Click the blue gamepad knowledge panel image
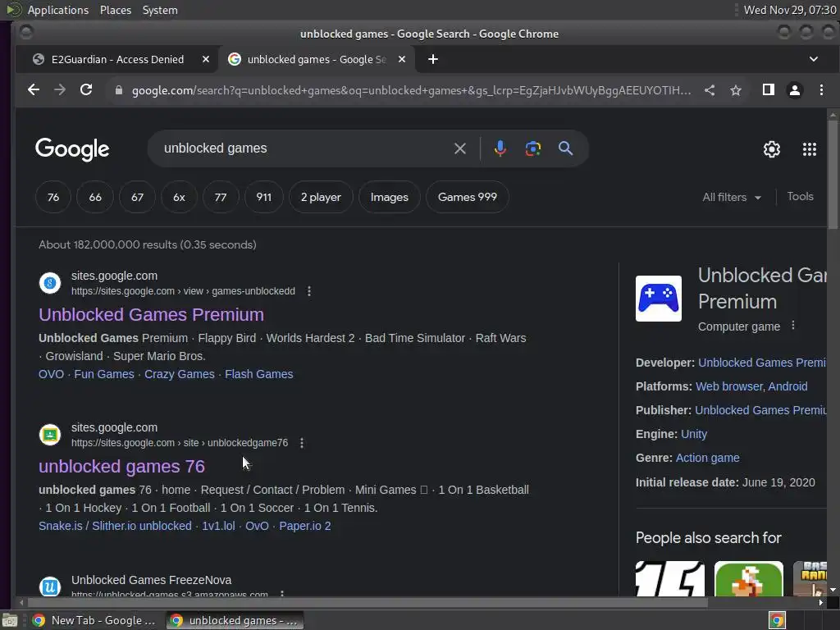The width and height of the screenshot is (840, 630). [x=659, y=299]
